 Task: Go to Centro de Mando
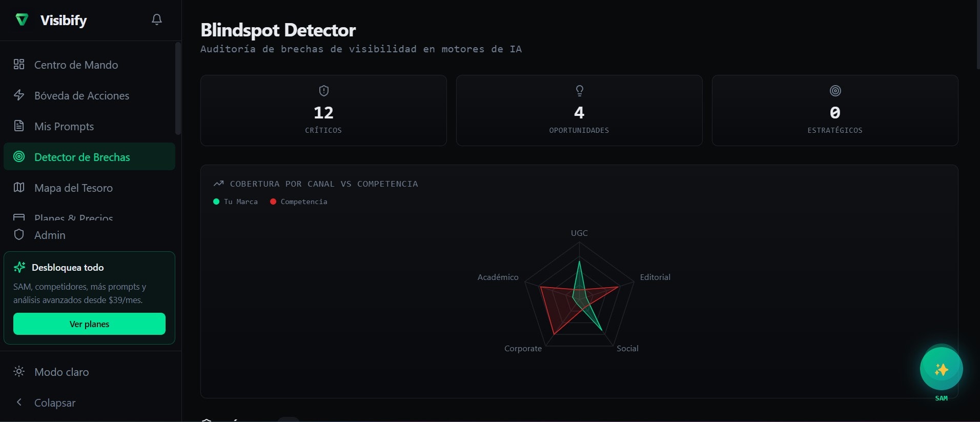point(89,65)
